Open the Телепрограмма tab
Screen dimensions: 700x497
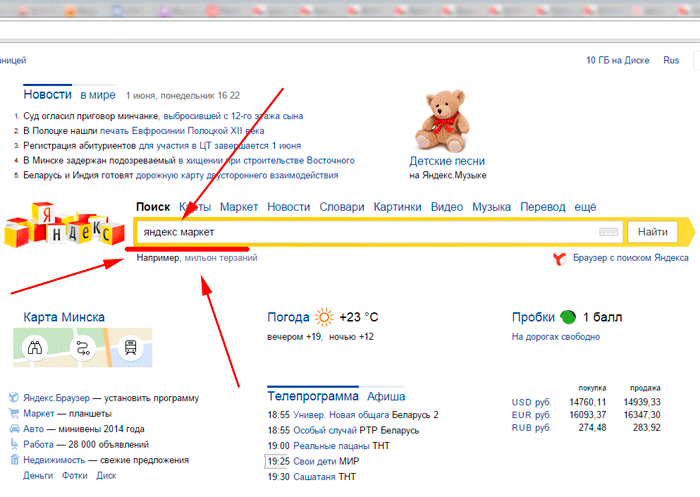[313, 396]
